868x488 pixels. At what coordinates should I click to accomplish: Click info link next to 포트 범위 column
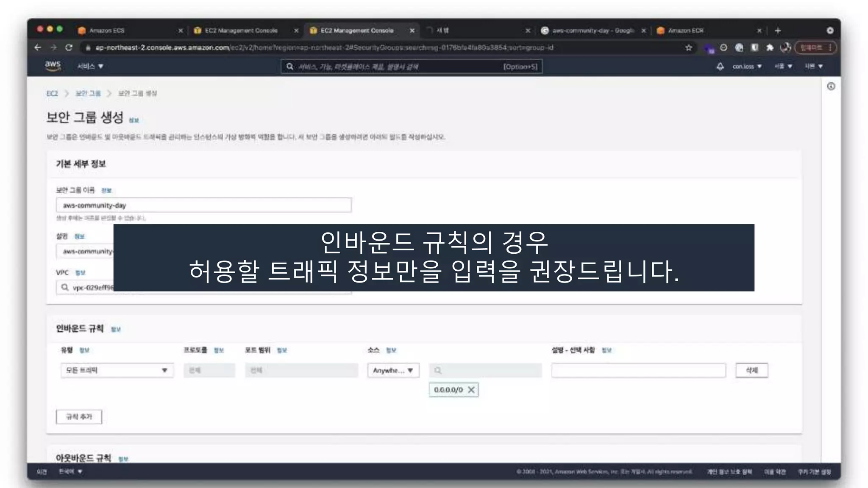pos(282,350)
